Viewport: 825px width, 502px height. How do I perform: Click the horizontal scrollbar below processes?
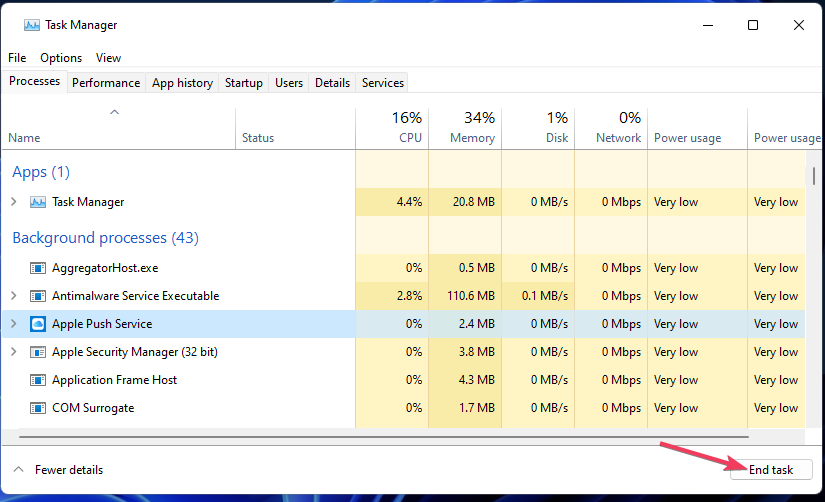pyautogui.click(x=384, y=437)
